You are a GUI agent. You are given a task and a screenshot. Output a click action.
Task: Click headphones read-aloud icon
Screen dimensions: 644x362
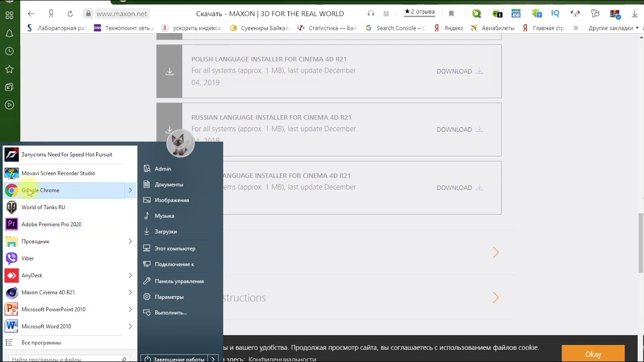click(x=371, y=14)
